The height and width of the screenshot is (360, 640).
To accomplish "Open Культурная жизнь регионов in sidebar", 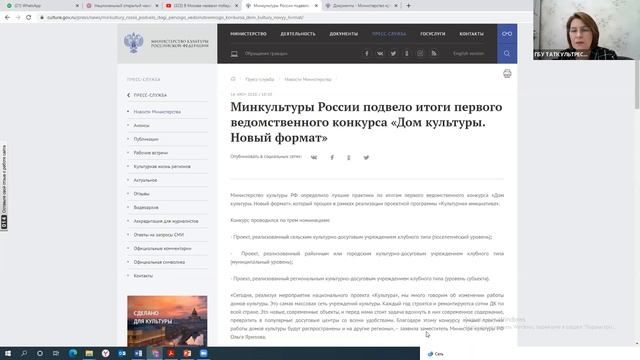I will point(162,167).
